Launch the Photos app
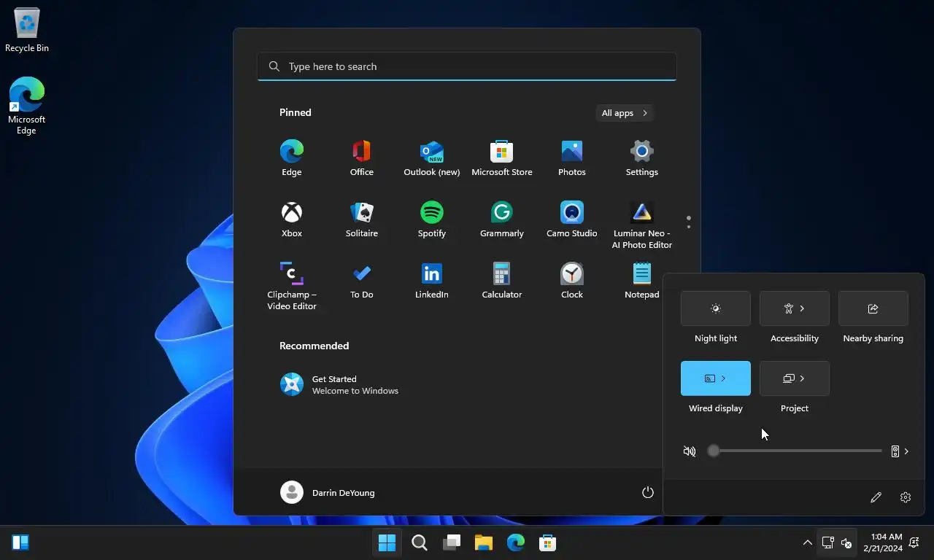 coord(571,157)
